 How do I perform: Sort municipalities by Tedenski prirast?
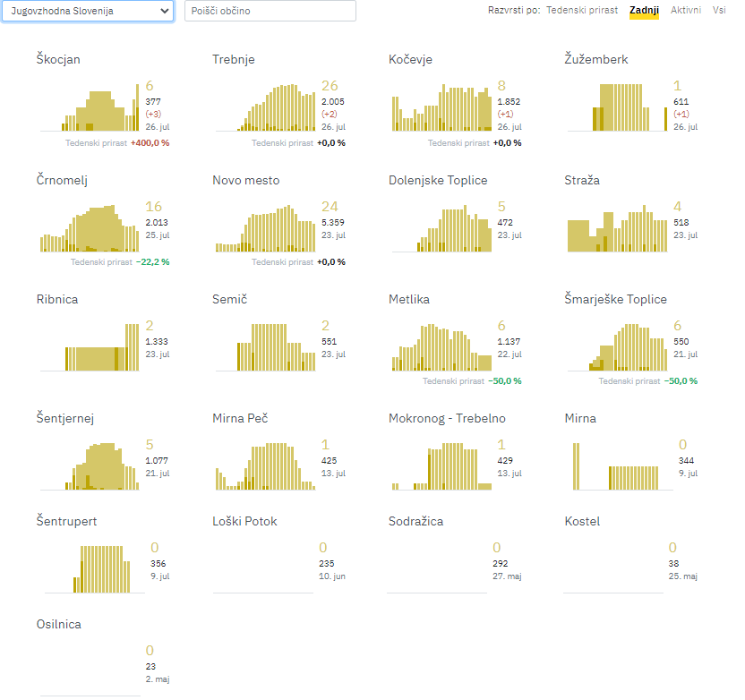pos(581,10)
